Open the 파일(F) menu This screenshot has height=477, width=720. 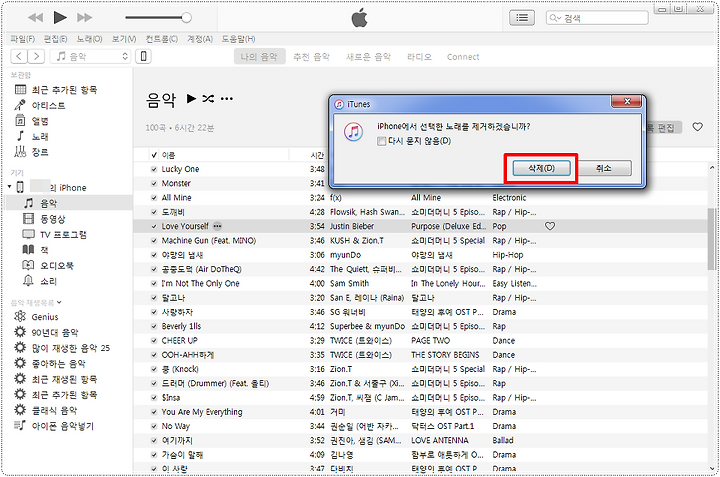point(22,39)
